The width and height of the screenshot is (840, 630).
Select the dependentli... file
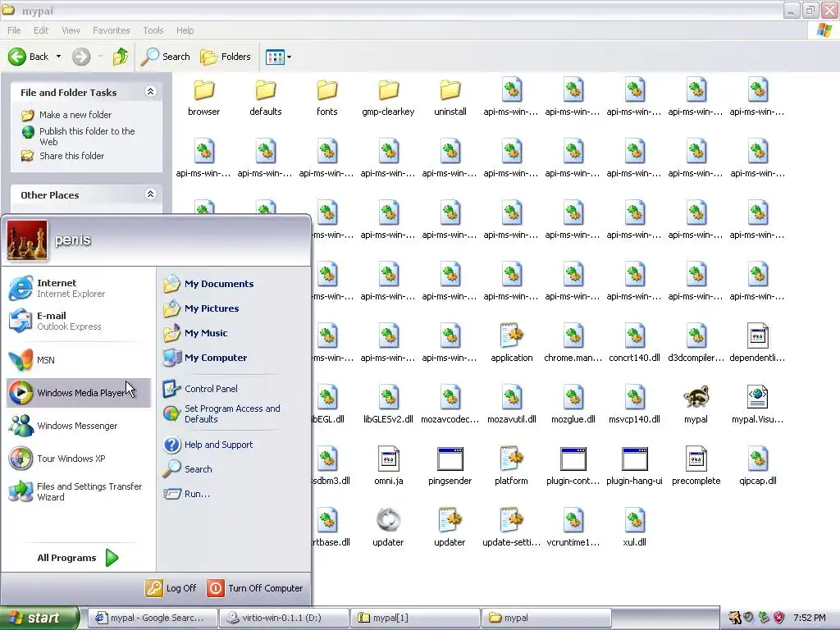[757, 344]
